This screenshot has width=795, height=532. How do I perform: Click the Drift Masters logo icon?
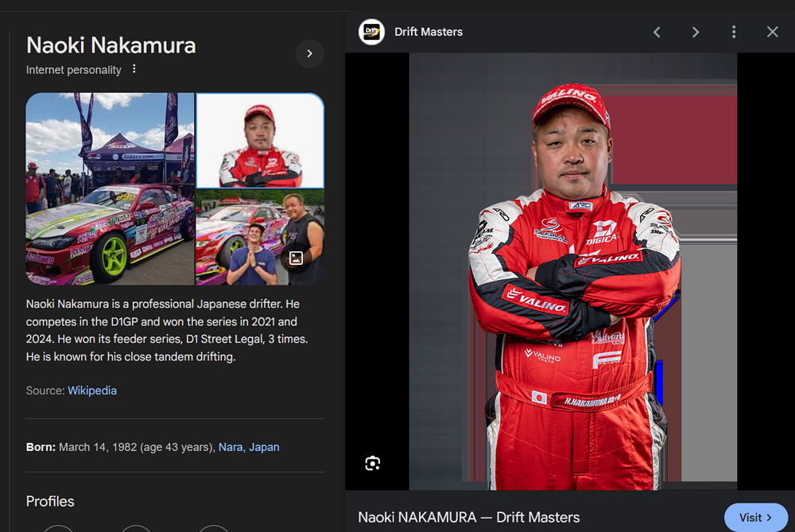[371, 32]
